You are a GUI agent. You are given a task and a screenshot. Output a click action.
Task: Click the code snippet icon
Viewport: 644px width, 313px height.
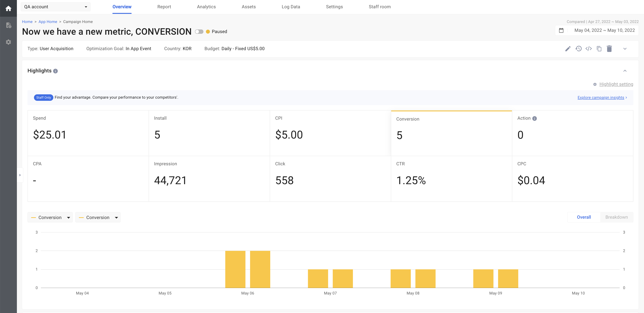pyautogui.click(x=588, y=49)
